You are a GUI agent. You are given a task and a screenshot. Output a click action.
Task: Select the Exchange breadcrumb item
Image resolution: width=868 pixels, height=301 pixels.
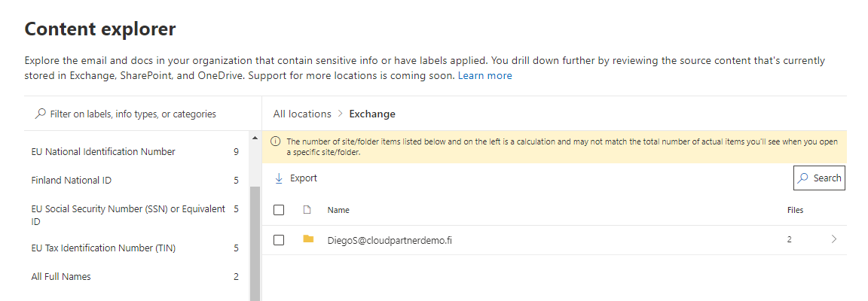tap(372, 114)
